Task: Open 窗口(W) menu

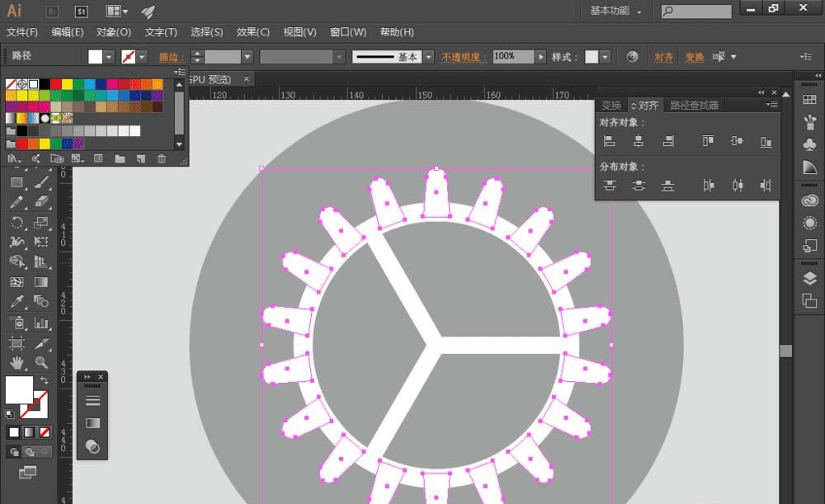Action: click(x=348, y=32)
